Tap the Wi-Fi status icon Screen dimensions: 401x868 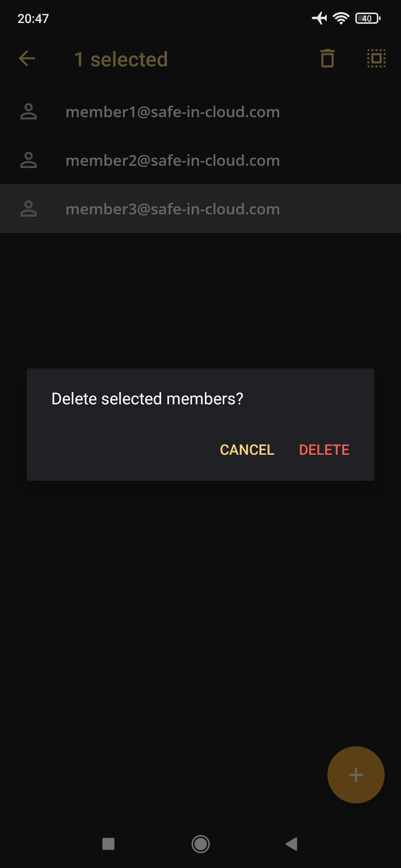coord(341,18)
